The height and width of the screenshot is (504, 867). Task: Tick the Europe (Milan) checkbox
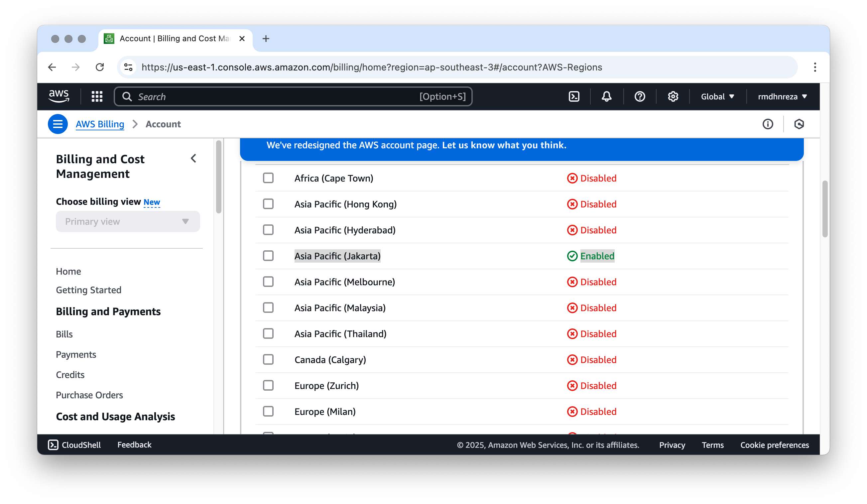pyautogui.click(x=268, y=412)
